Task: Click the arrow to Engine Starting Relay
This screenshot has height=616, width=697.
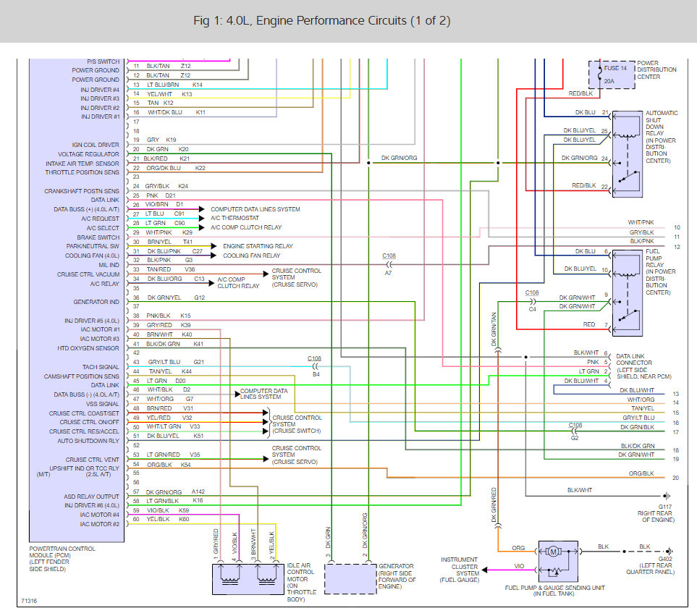Action: (x=214, y=246)
